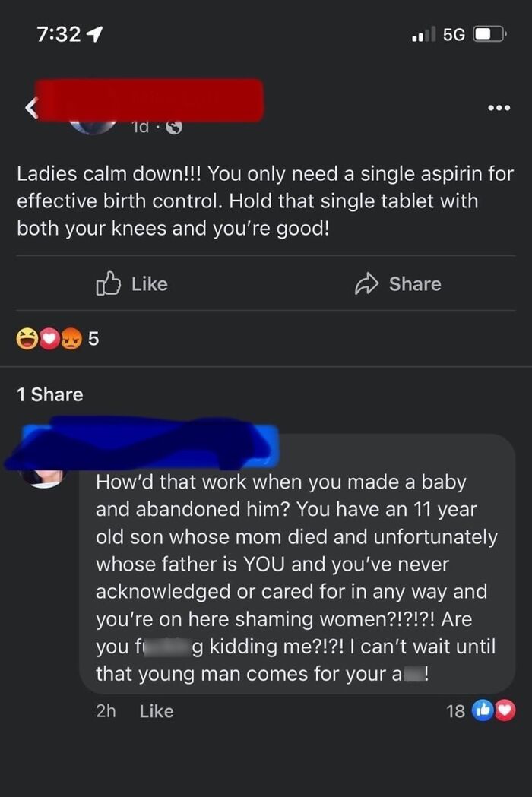Viewport: 532px width, 797px height.
Task: Tap the heart reaction next to comment's 18
Action: (x=504, y=711)
